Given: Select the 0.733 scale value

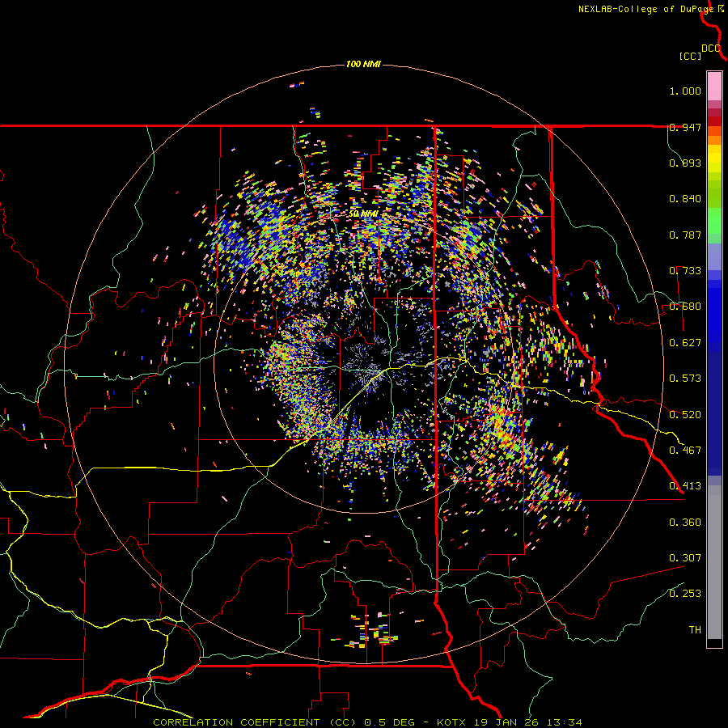Looking at the screenshot, I should (685, 271).
